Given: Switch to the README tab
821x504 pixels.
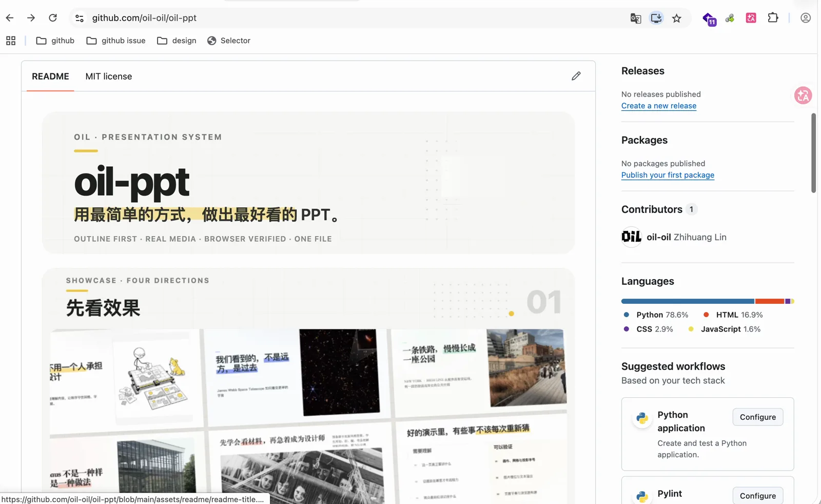Looking at the screenshot, I should (50, 76).
